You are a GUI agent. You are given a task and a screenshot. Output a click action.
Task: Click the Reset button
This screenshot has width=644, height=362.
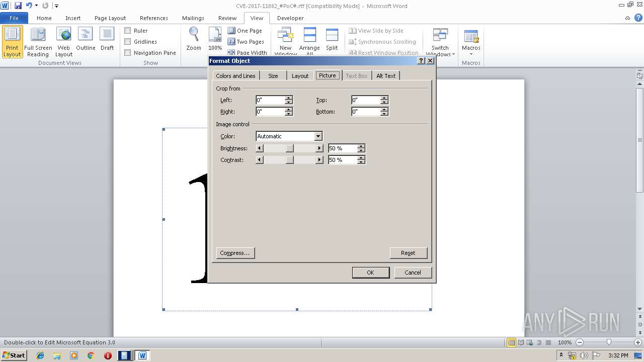[x=408, y=253]
